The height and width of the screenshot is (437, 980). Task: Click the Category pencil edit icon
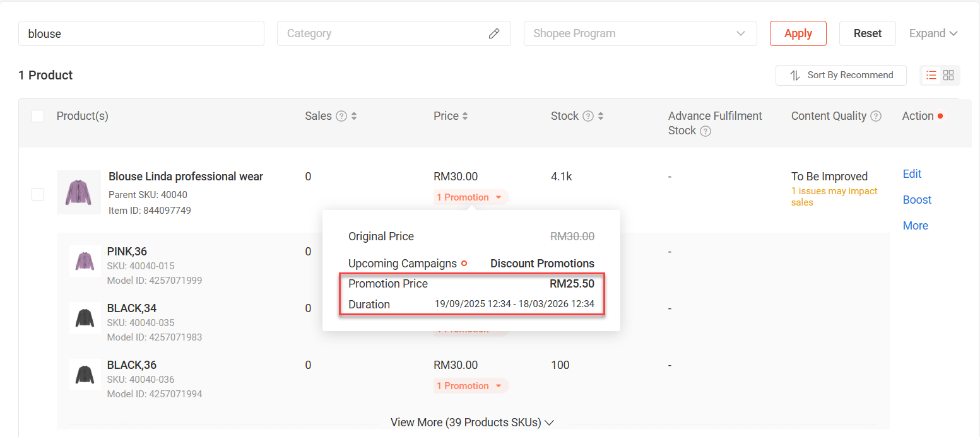(x=494, y=33)
